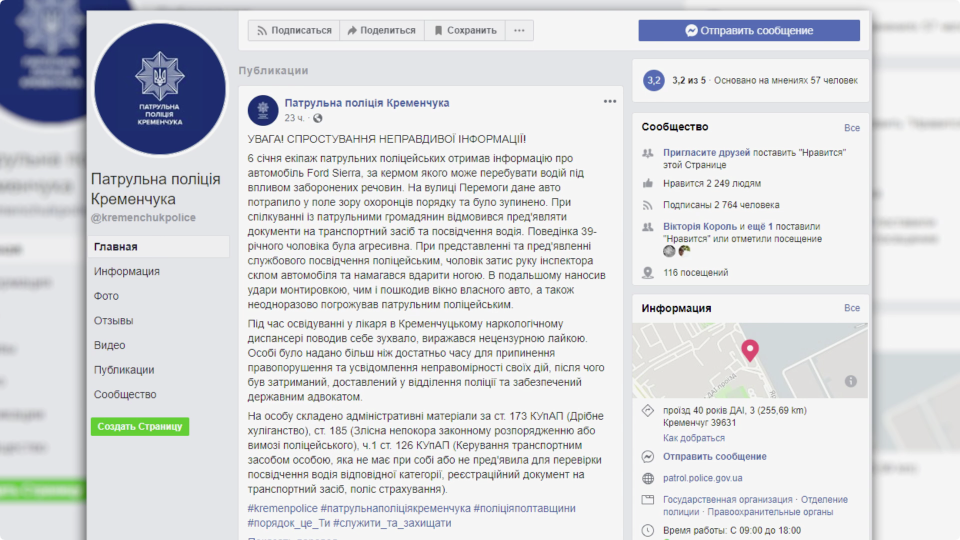Click the clock working-hours icon
Image resolution: width=960 pixels, height=540 pixels.
coord(648,531)
